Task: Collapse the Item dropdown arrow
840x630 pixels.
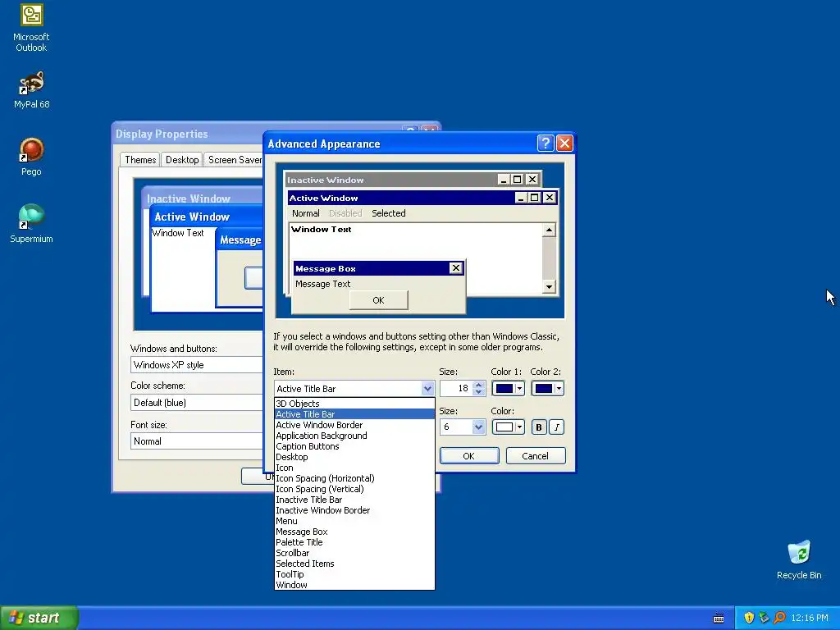Action: 427,388
